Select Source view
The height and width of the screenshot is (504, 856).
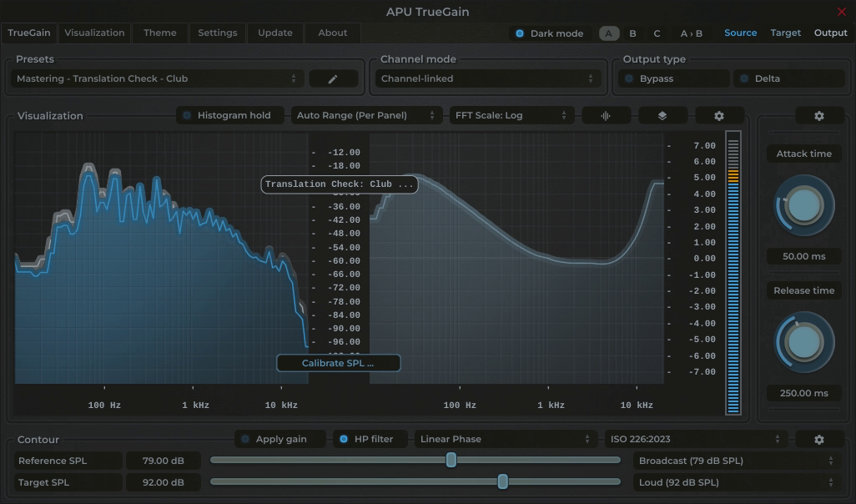coord(740,33)
